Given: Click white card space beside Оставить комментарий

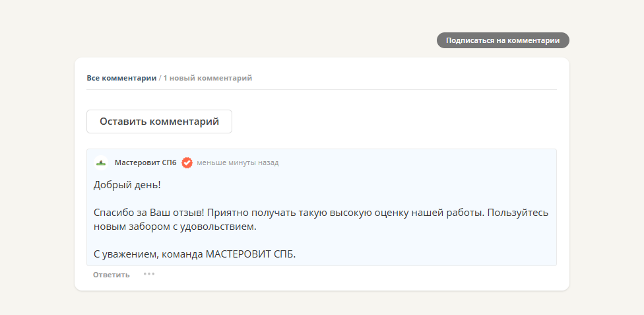Looking at the screenshot, I should 396,122.
